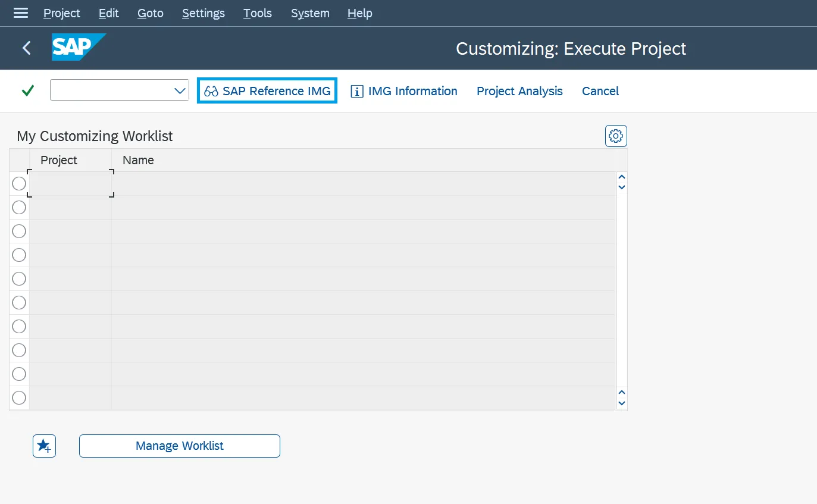817x504 pixels.
Task: Click the add to favorites star icon
Action: tap(44, 446)
